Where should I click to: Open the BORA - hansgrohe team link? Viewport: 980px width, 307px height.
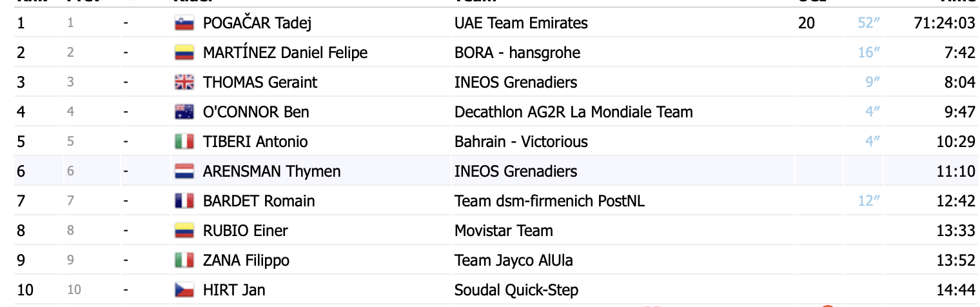(517, 53)
